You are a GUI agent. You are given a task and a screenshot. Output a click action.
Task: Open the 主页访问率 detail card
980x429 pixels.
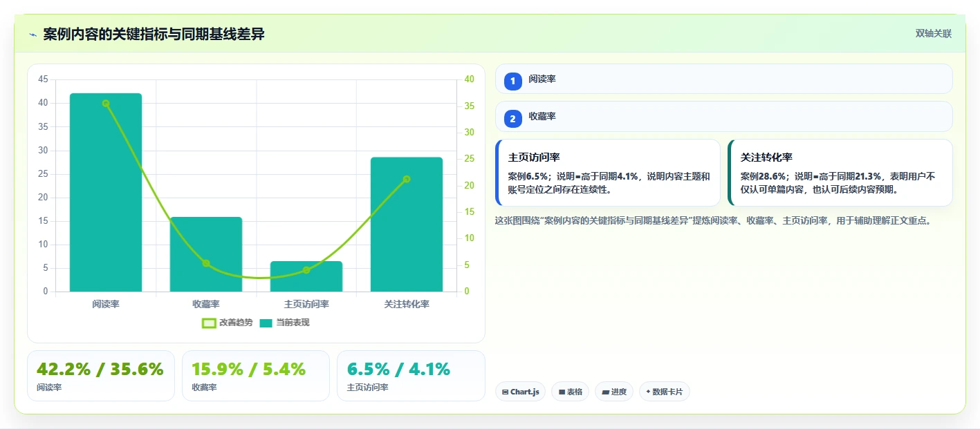pyautogui.click(x=608, y=173)
